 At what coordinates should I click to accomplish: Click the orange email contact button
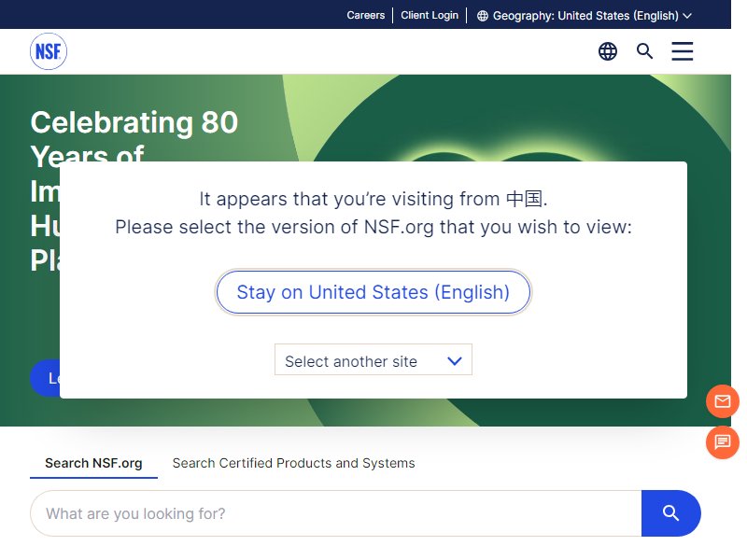click(722, 401)
